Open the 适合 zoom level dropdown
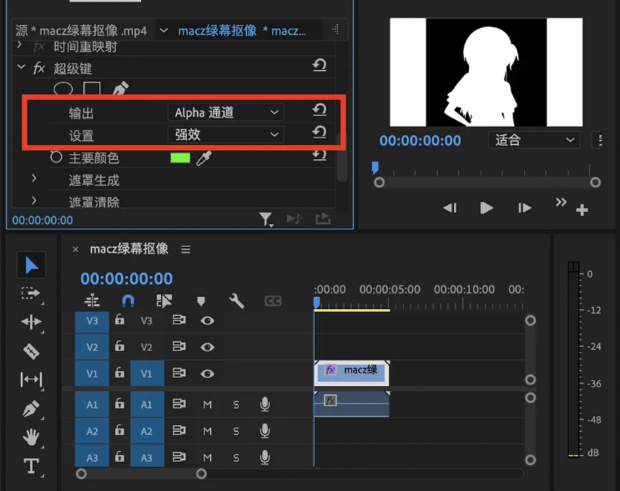 (x=534, y=140)
